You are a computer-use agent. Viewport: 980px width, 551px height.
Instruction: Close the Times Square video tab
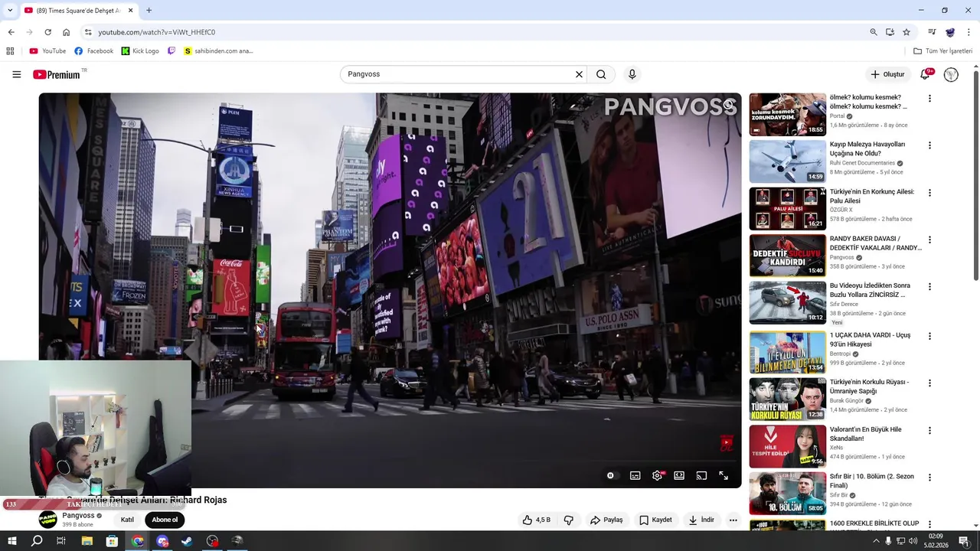131,11
